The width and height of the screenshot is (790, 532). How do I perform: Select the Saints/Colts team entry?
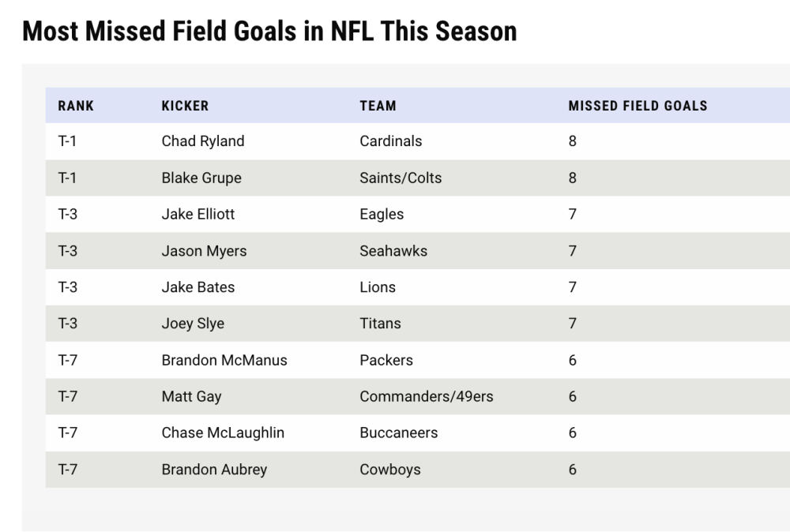401,178
